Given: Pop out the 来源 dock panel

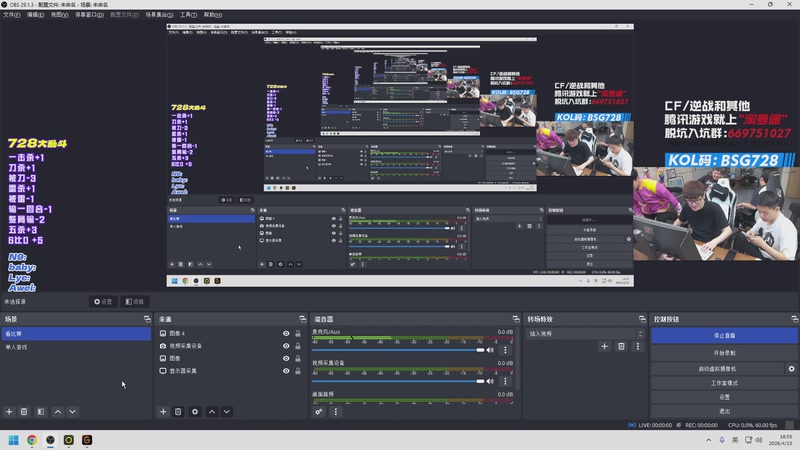Looking at the screenshot, I should [x=303, y=319].
